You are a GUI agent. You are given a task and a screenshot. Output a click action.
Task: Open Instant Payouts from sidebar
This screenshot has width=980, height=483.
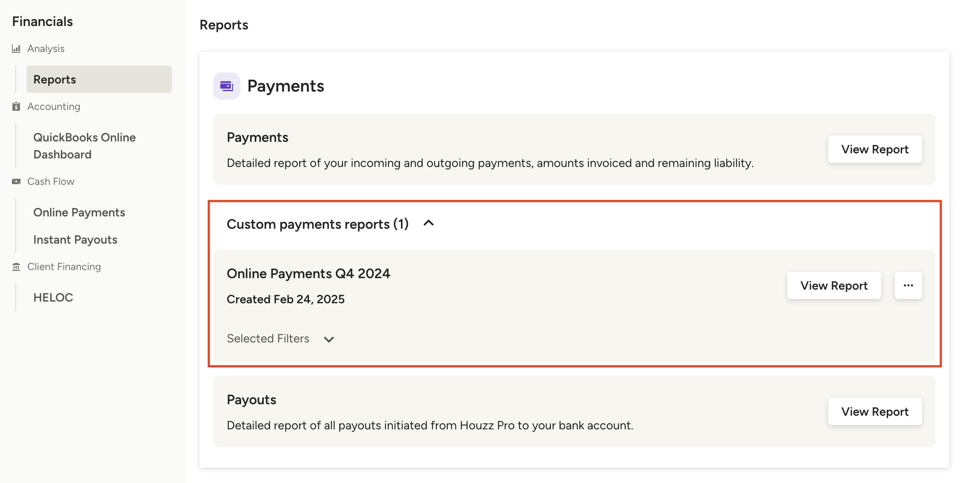75,239
